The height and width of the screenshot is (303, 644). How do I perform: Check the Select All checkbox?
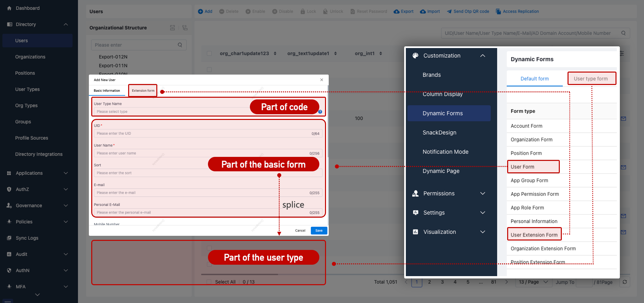click(x=209, y=282)
